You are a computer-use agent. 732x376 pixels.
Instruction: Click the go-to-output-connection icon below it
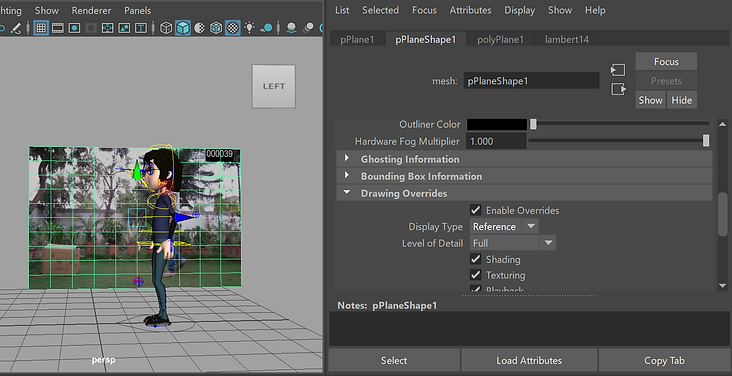coord(618,89)
